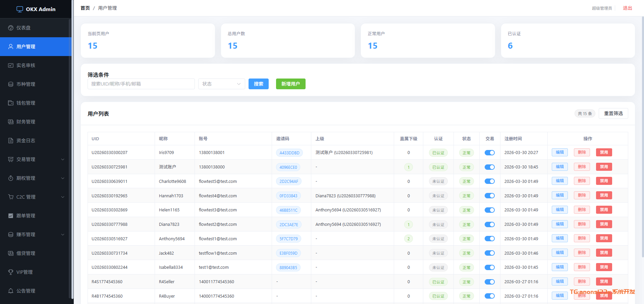
Task: Click the green 新增用户 button
Action: coord(290,84)
